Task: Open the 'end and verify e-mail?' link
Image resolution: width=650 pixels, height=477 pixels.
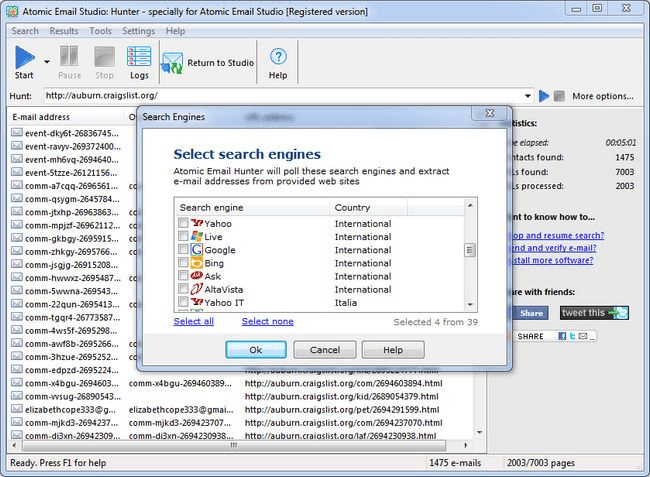Action: pos(554,248)
